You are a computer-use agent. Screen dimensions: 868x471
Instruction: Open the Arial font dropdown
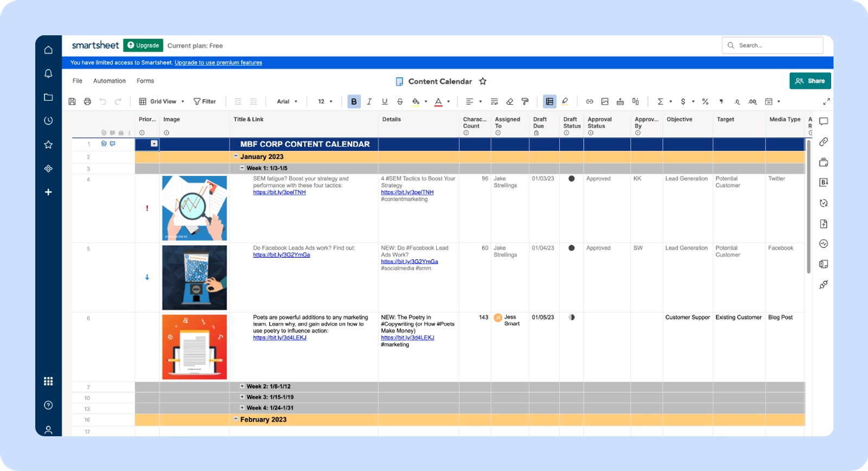click(288, 101)
